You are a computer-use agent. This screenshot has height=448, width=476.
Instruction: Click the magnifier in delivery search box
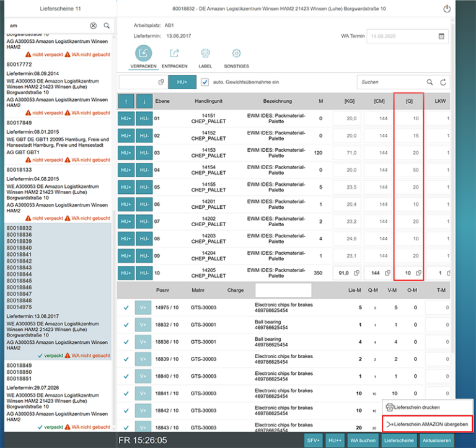[107, 26]
